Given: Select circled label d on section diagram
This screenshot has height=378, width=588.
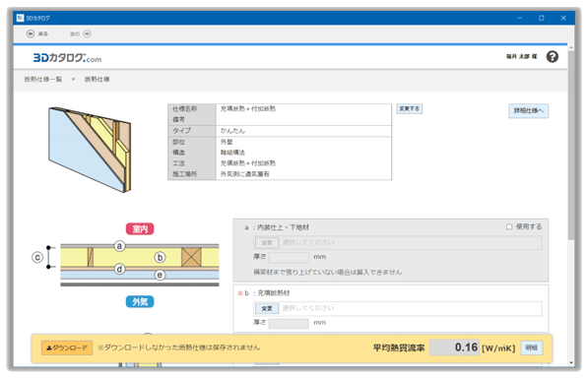Looking at the screenshot, I should pos(119,269).
